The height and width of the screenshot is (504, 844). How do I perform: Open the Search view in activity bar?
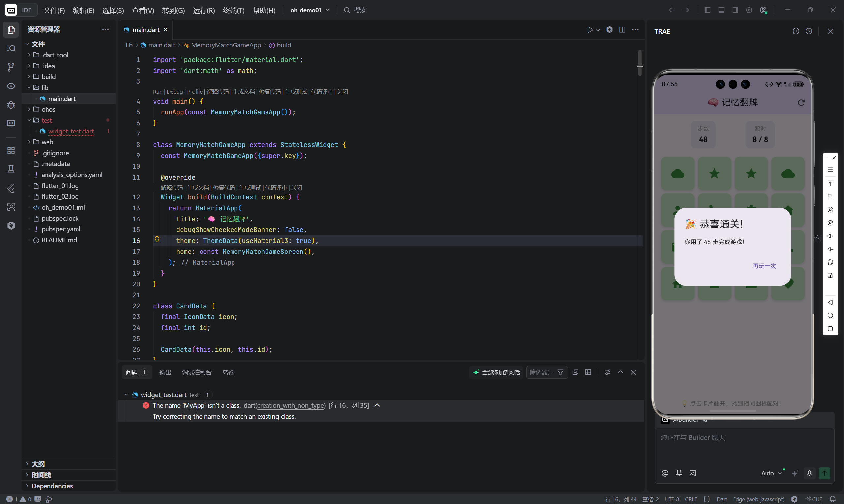(11, 48)
